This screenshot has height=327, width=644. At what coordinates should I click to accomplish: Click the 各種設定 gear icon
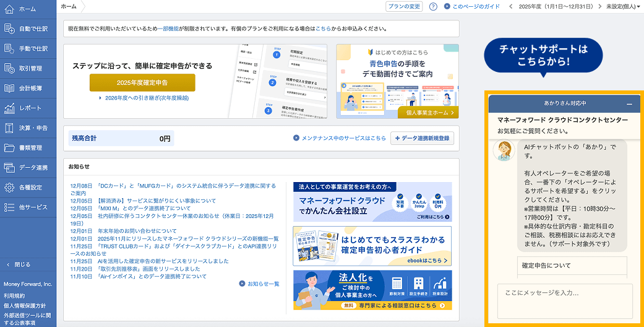pos(9,187)
